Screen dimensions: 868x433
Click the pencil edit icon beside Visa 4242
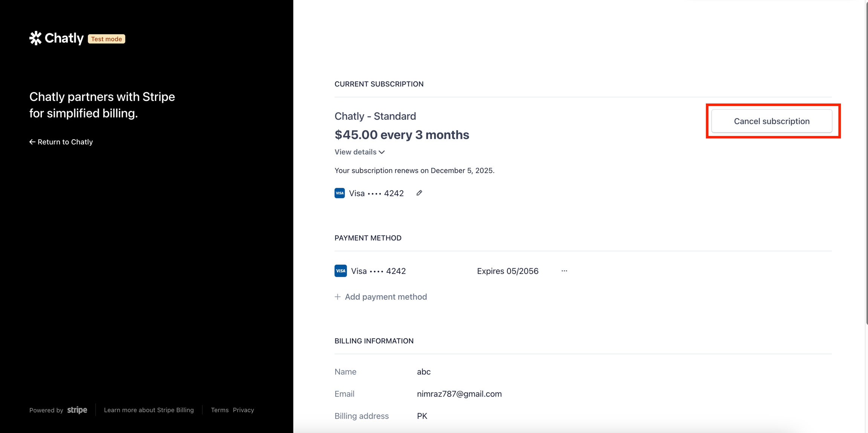point(419,193)
